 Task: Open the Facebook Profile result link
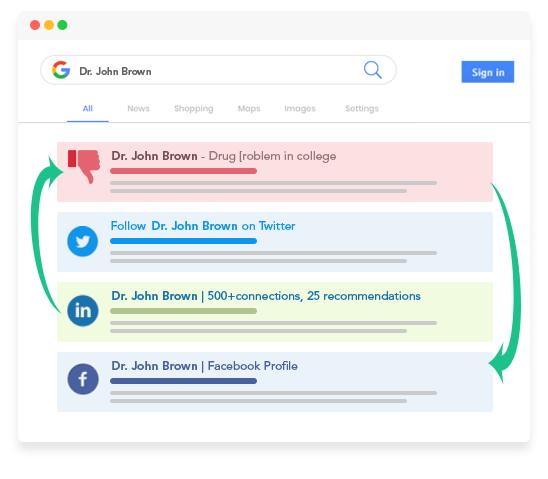[x=204, y=366]
